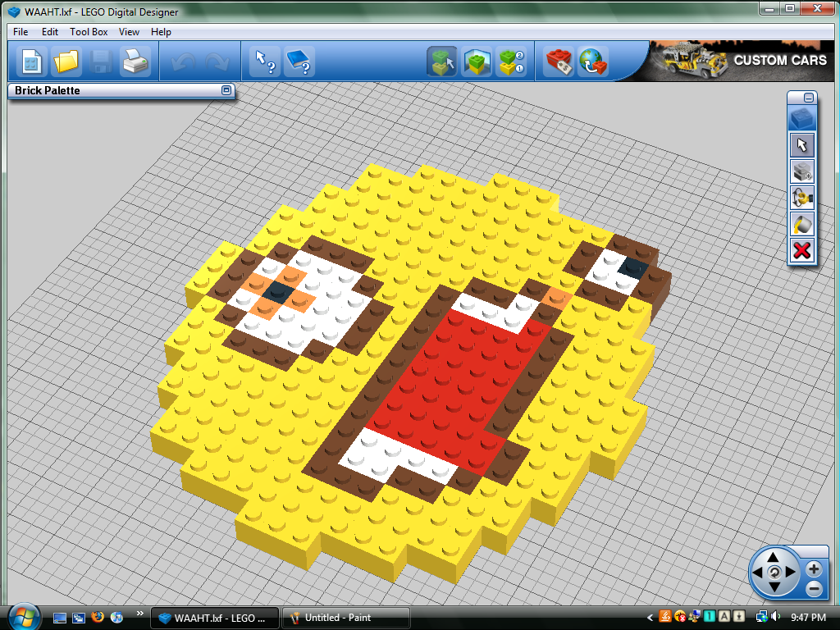
Task: Click Show Desktop quick launch icon
Action: pos(59,619)
